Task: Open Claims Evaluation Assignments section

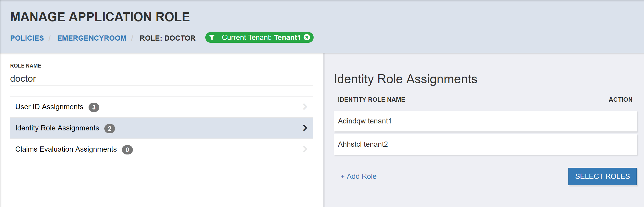Action: (x=161, y=149)
